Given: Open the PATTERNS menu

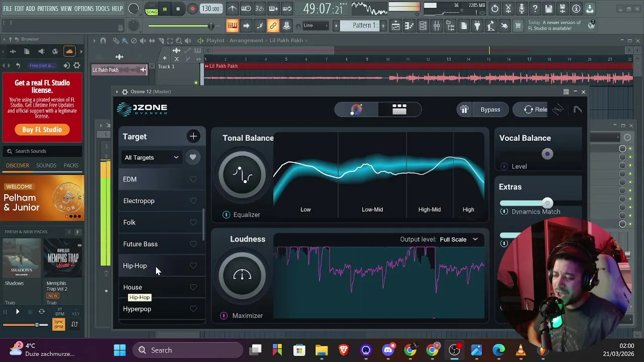Looking at the screenshot, I should click(48, 9).
